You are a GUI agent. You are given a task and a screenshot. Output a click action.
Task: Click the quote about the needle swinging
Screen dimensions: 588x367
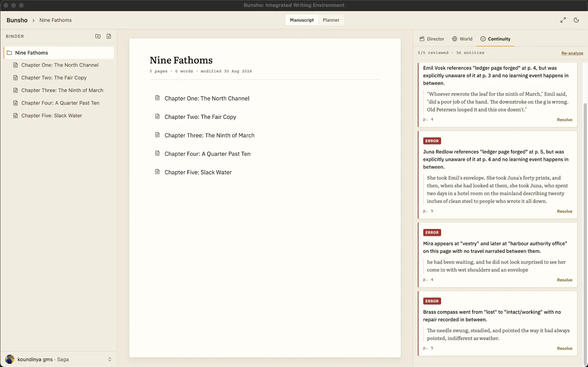[498, 334]
